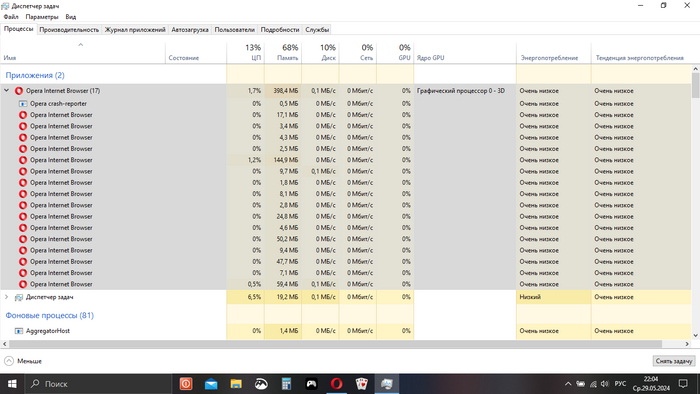
Task: Sort by the Память column header
Action: 283,53
